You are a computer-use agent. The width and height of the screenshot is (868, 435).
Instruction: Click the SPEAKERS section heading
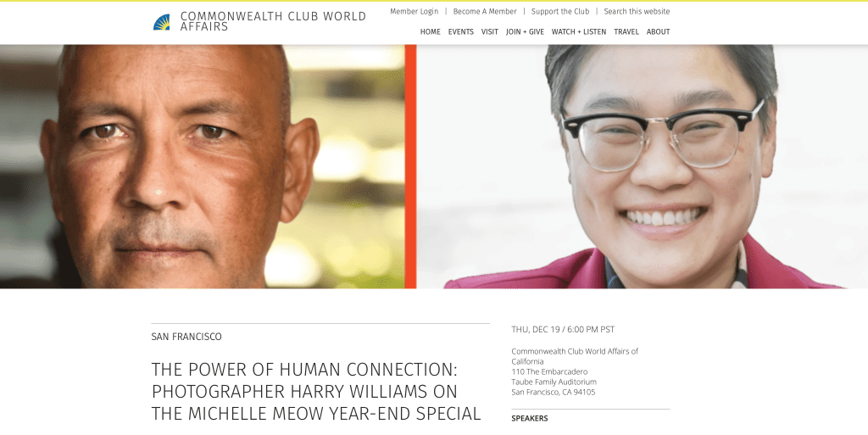click(x=530, y=418)
